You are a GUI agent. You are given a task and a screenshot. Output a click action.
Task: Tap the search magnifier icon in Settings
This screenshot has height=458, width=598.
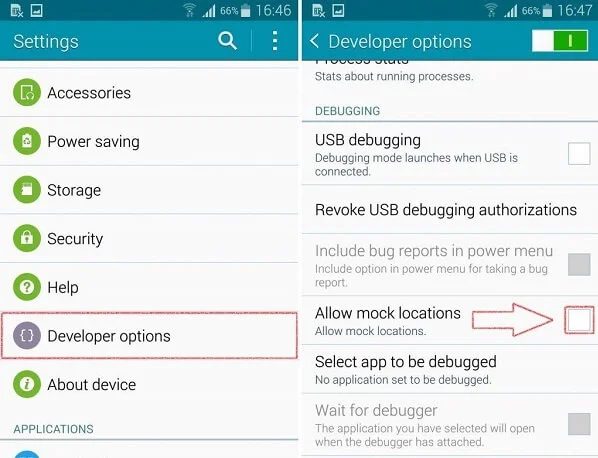point(227,41)
